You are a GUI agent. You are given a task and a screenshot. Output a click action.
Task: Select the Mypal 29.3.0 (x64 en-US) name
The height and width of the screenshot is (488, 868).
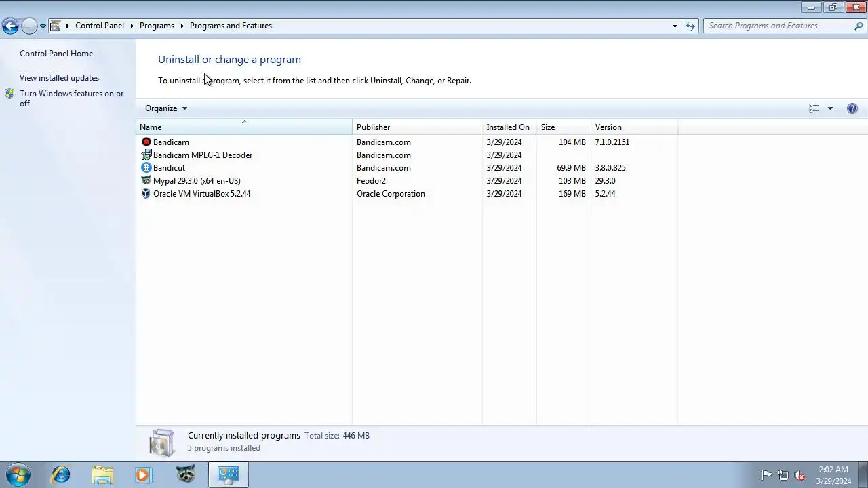click(x=197, y=181)
